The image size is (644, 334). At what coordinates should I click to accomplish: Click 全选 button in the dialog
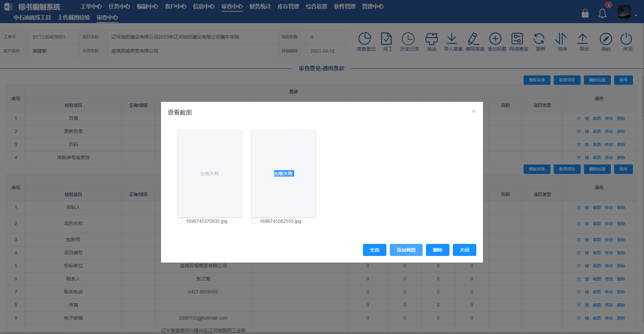pos(375,250)
